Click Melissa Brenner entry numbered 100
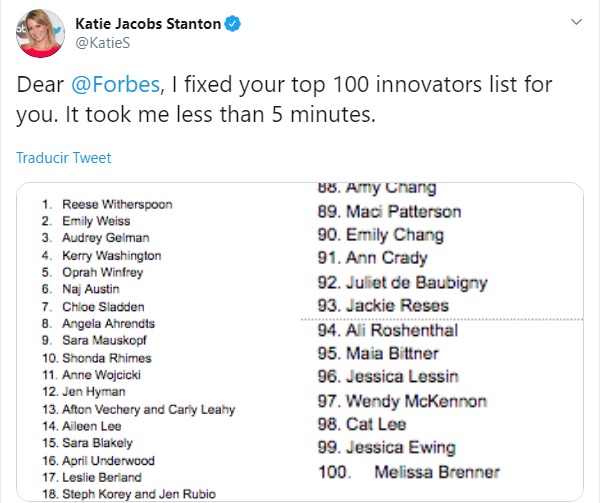Viewport: 601px width, 503px height. (436, 472)
